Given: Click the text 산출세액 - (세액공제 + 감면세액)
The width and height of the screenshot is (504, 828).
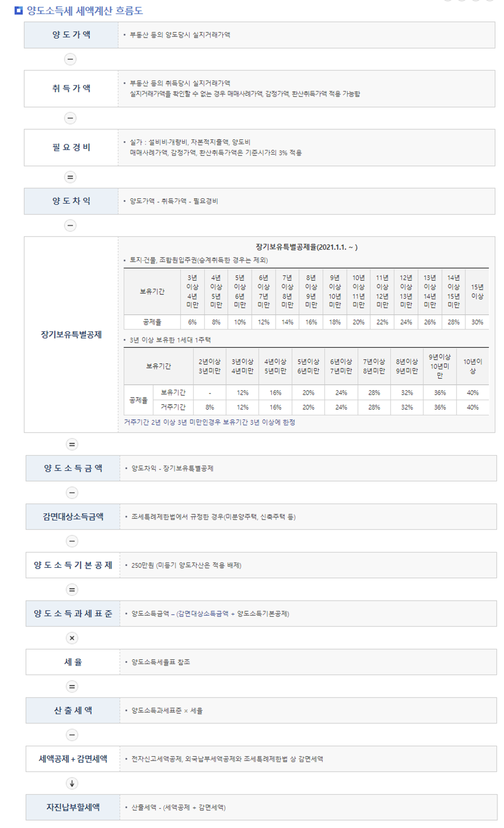Looking at the screenshot, I should pyautogui.click(x=178, y=807).
